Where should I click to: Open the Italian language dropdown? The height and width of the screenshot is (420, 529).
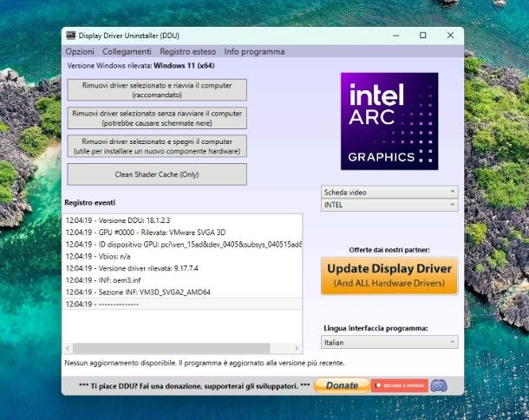click(389, 343)
